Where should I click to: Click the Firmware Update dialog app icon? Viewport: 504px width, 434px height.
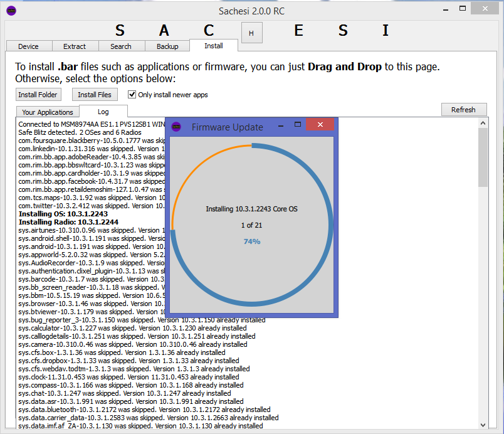click(176, 127)
